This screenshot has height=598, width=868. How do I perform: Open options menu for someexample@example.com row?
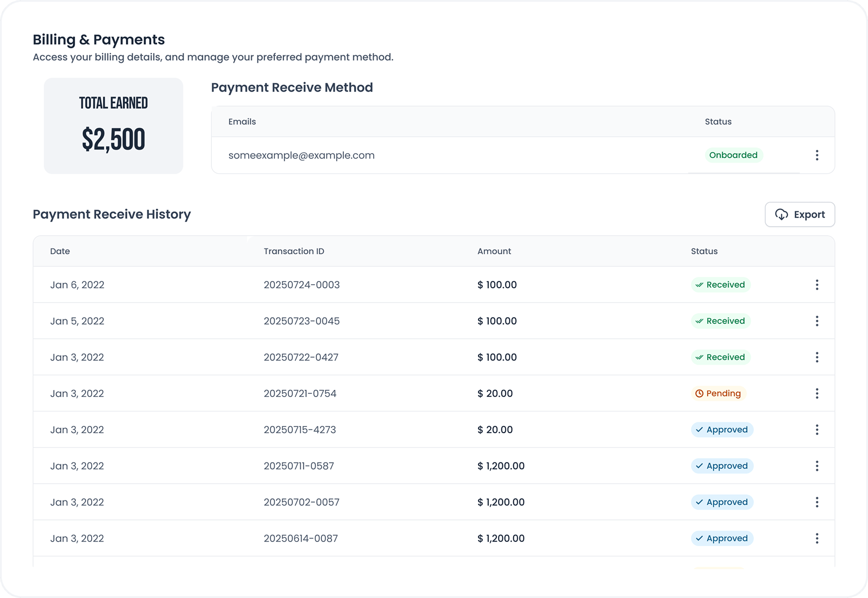(817, 155)
